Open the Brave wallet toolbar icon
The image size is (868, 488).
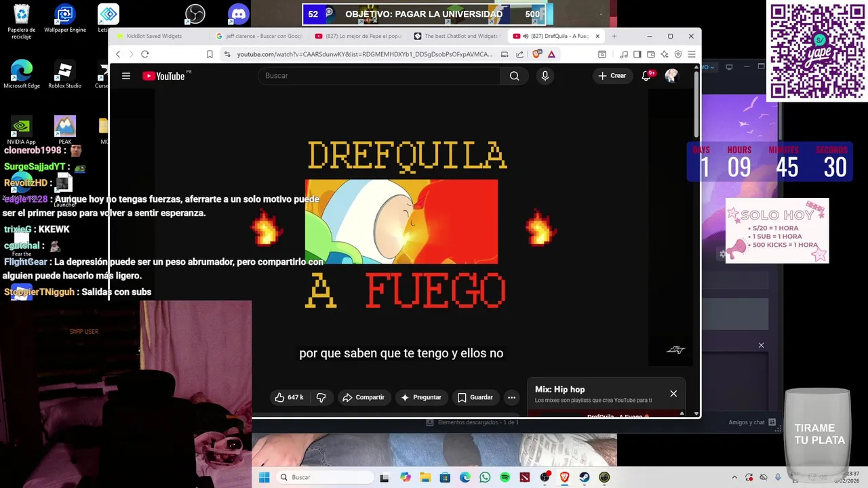[651, 54]
